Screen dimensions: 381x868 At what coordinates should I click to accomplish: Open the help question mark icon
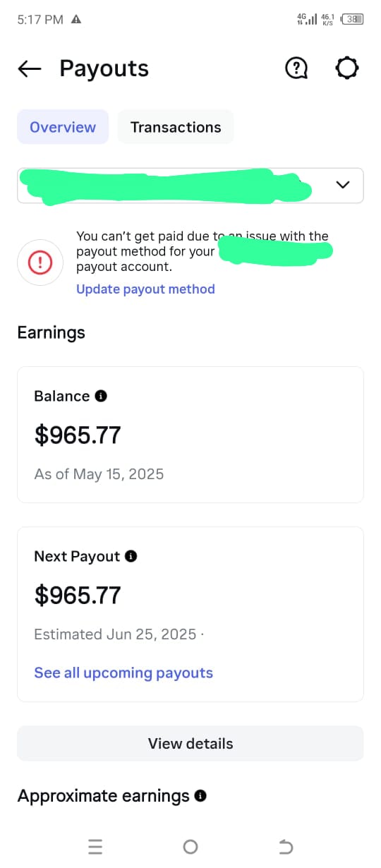click(296, 68)
